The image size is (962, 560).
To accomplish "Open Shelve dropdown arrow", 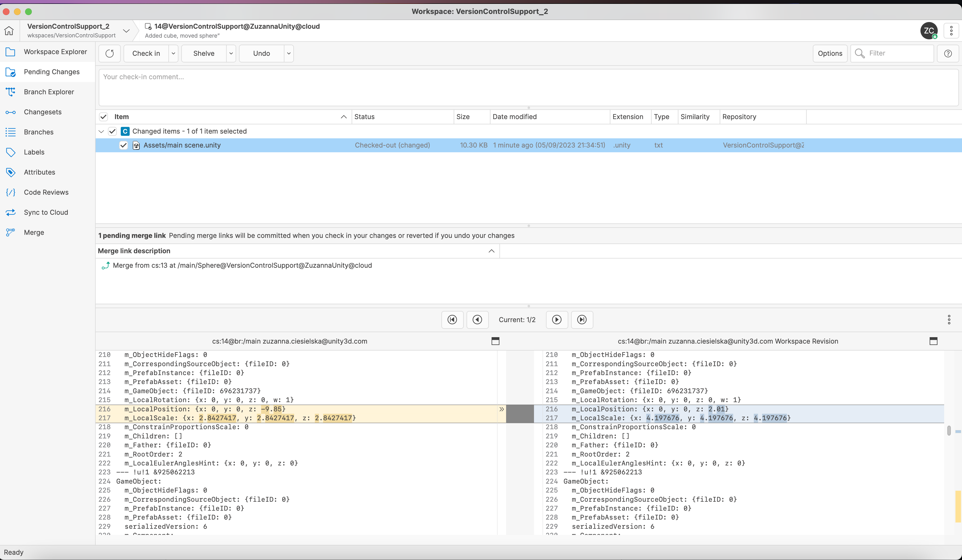I will point(231,54).
